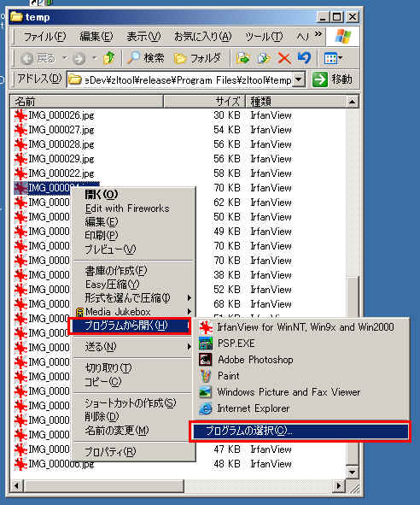The height and width of the screenshot is (505, 420).
Task: Open the ファイル(F) menu
Action: pos(44,37)
